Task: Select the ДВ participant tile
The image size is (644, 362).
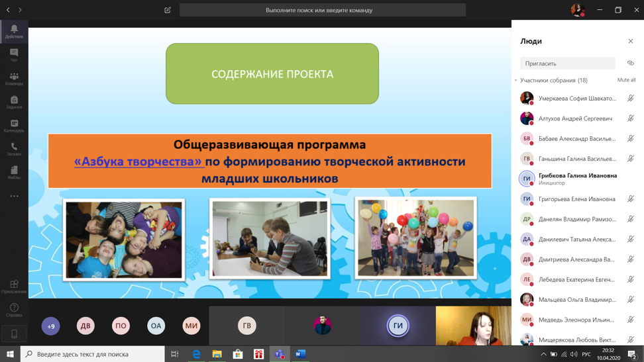Action: coord(85,326)
